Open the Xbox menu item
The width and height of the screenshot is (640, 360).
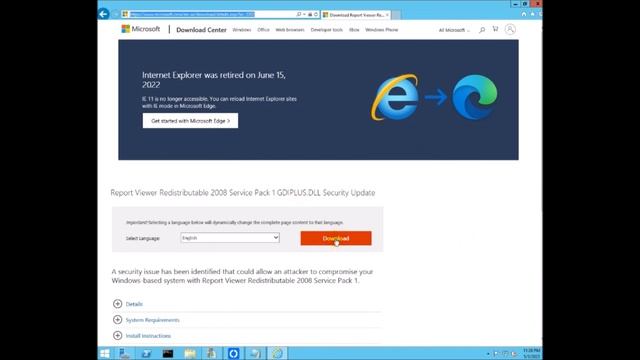coord(354,30)
